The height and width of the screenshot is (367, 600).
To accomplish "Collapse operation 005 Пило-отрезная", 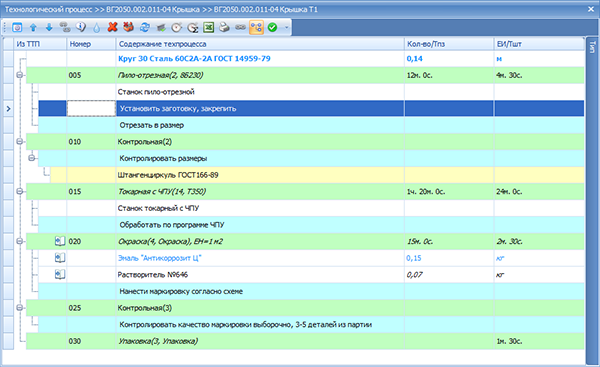I will 20,75.
